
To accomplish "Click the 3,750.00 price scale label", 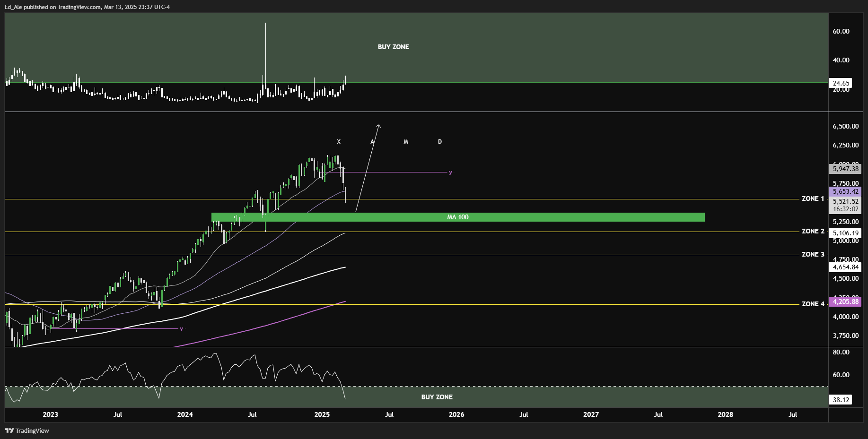I will (x=845, y=336).
